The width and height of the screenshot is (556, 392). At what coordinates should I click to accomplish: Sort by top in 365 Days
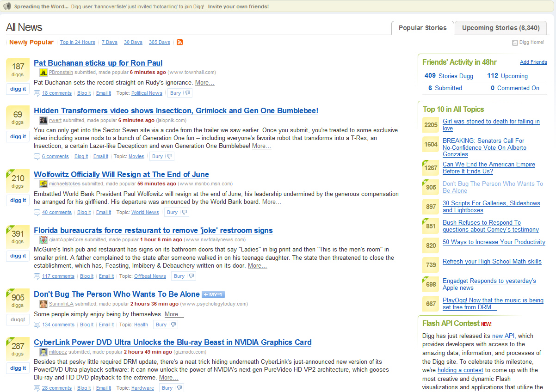click(x=160, y=43)
